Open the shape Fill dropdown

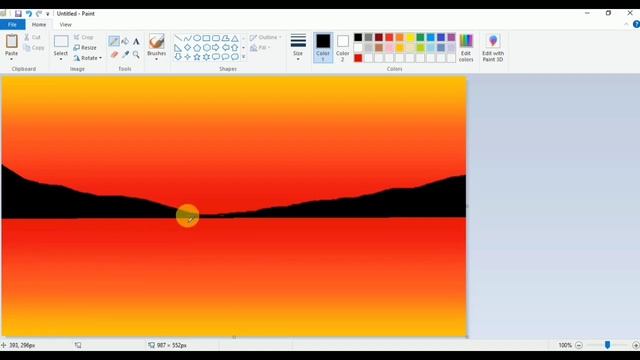click(x=260, y=48)
